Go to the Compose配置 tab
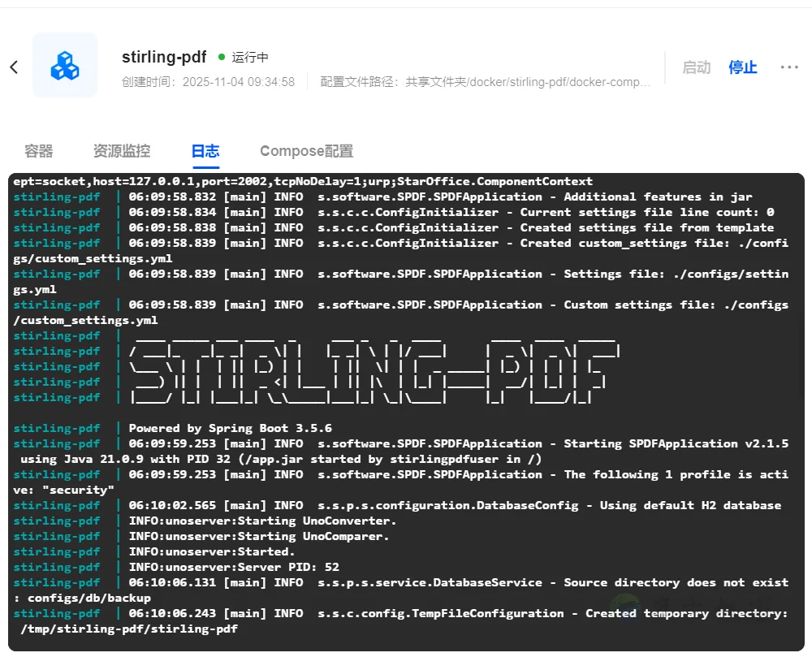812x657 pixels. click(306, 151)
